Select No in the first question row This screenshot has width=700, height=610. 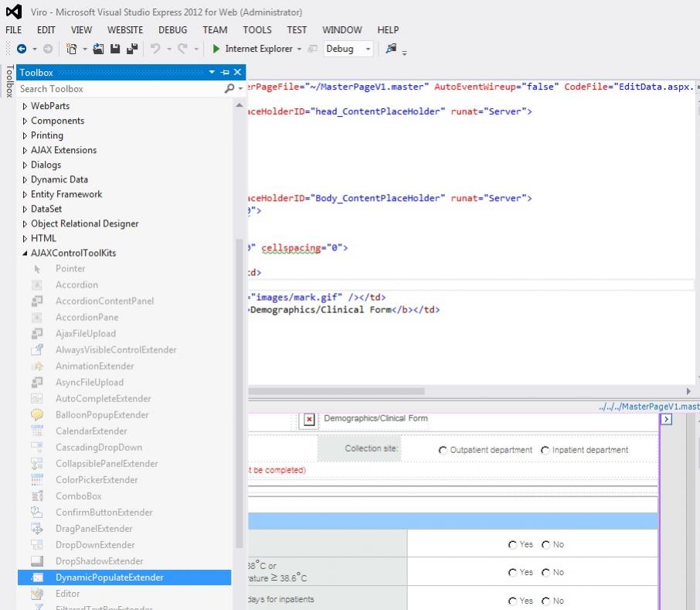pos(545,545)
